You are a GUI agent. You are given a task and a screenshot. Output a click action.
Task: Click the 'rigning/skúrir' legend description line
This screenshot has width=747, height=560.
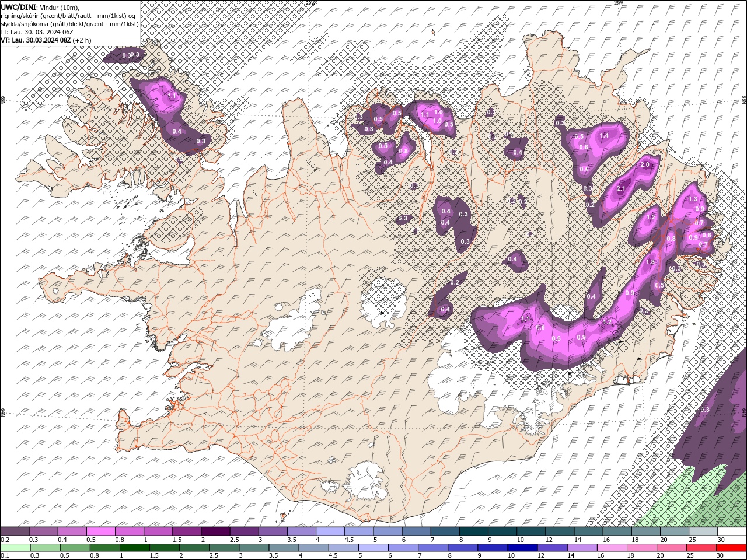tap(68, 15)
